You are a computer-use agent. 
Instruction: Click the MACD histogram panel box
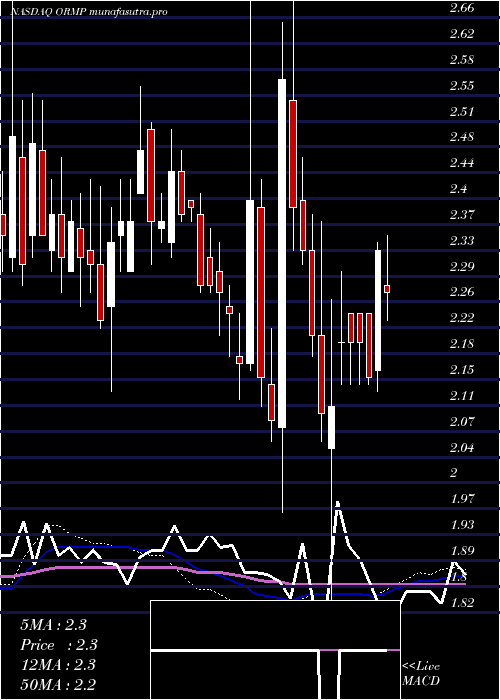click(275, 650)
